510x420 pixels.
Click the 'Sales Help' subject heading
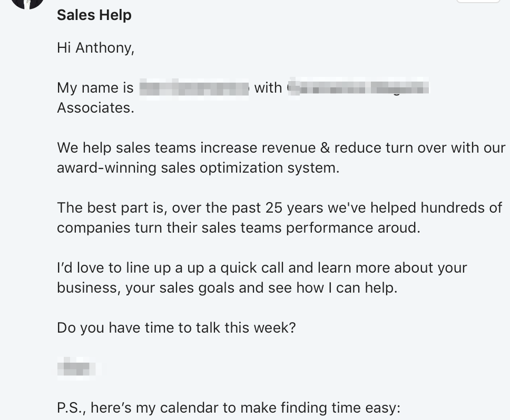(94, 15)
